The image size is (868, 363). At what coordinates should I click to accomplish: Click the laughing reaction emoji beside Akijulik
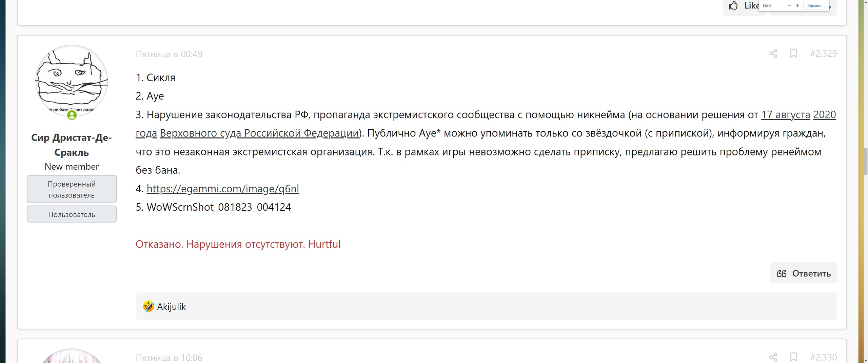[x=148, y=306]
